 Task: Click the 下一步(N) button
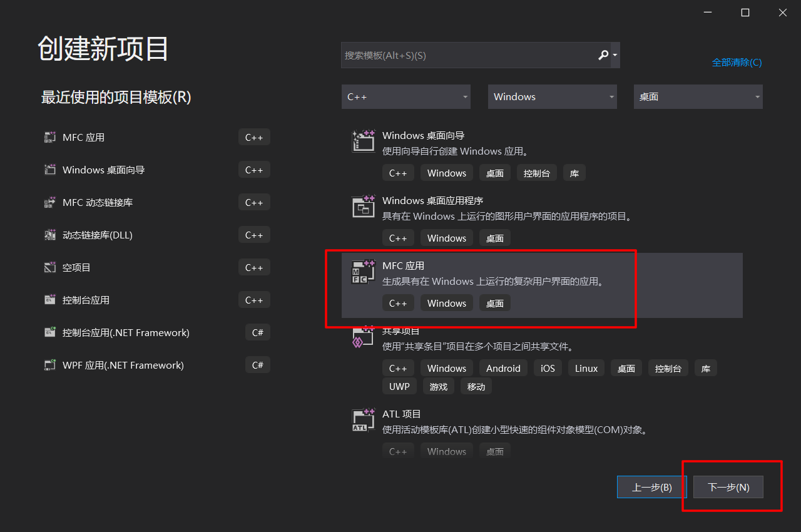pos(728,487)
